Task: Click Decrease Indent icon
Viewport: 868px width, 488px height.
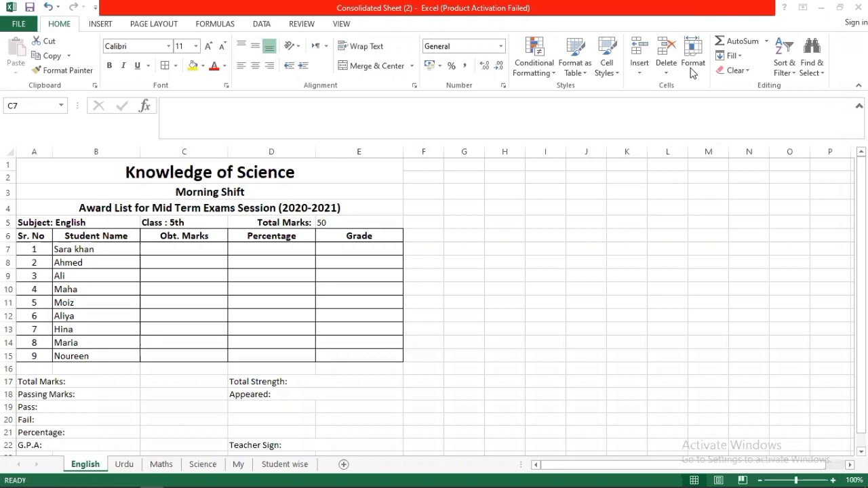Action: pyautogui.click(x=289, y=66)
